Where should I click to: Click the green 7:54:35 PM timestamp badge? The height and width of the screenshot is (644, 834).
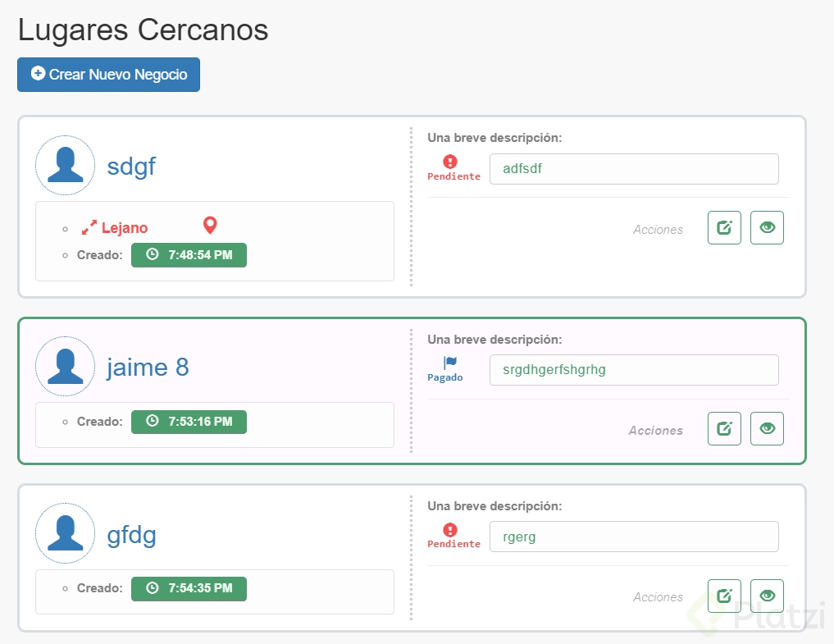(x=189, y=588)
